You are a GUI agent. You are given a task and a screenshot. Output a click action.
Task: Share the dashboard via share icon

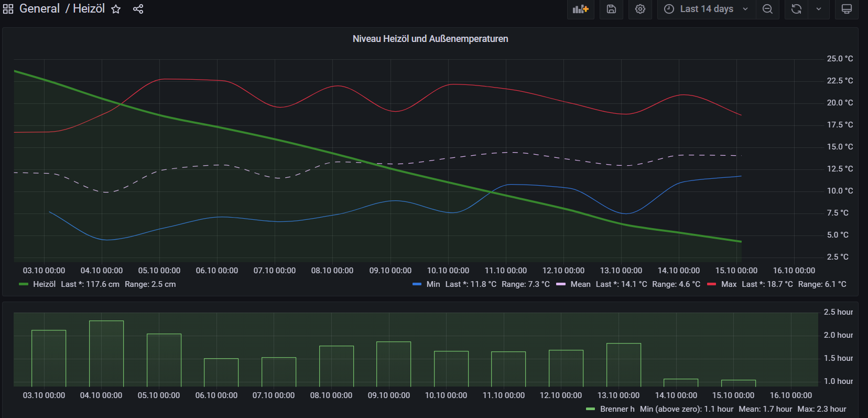[138, 9]
